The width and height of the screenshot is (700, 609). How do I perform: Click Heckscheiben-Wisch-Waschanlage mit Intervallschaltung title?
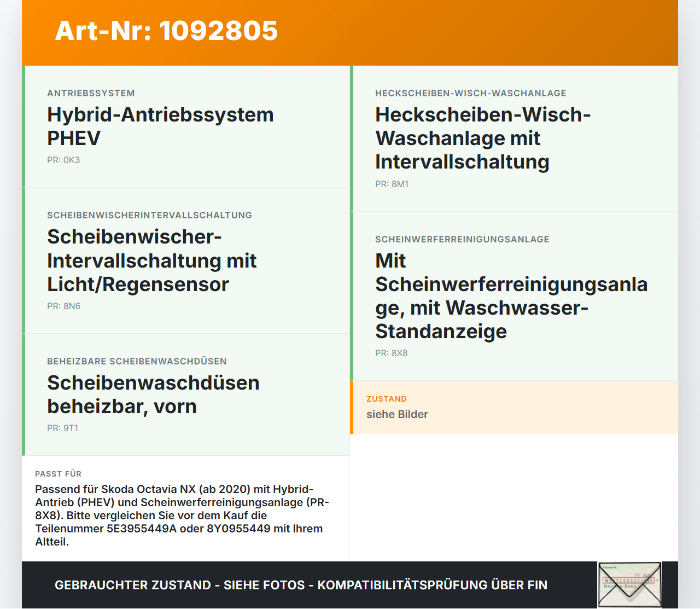(483, 138)
